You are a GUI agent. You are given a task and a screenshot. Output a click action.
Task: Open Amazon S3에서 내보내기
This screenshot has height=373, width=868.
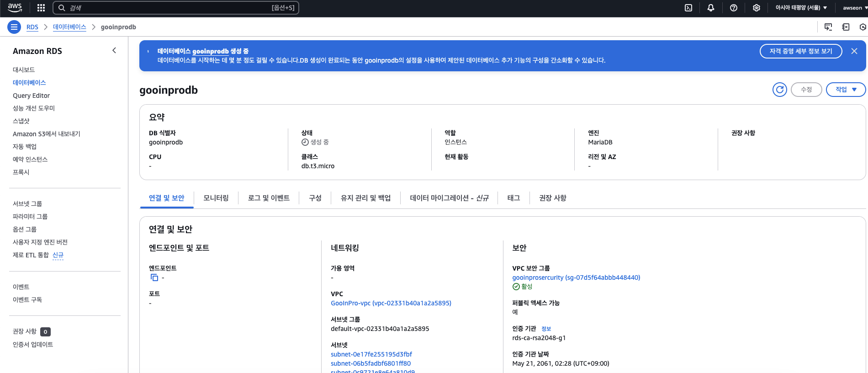tap(47, 134)
